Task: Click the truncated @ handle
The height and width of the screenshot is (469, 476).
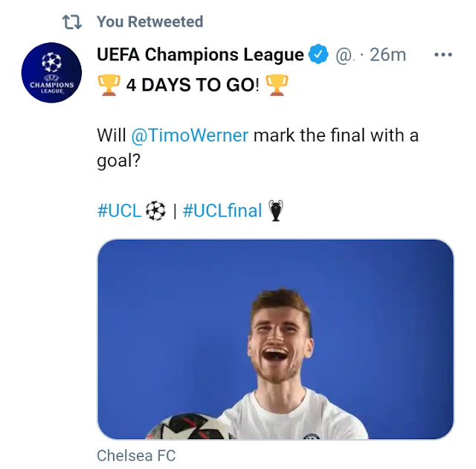Action: pos(344,56)
